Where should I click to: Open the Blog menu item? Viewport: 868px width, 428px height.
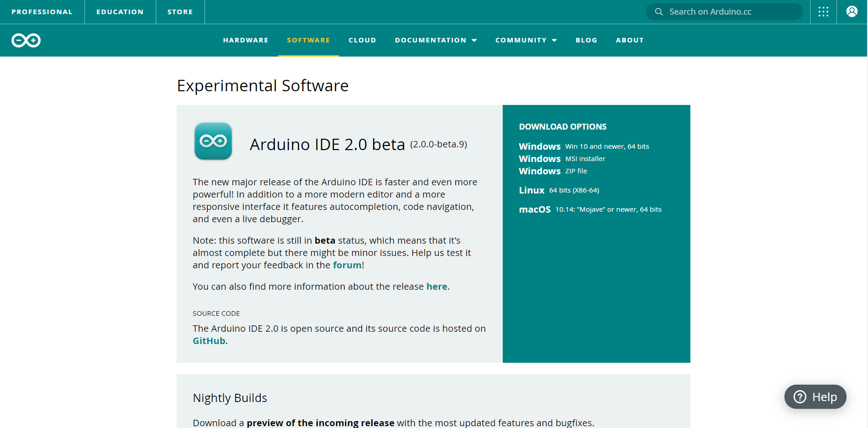click(586, 40)
